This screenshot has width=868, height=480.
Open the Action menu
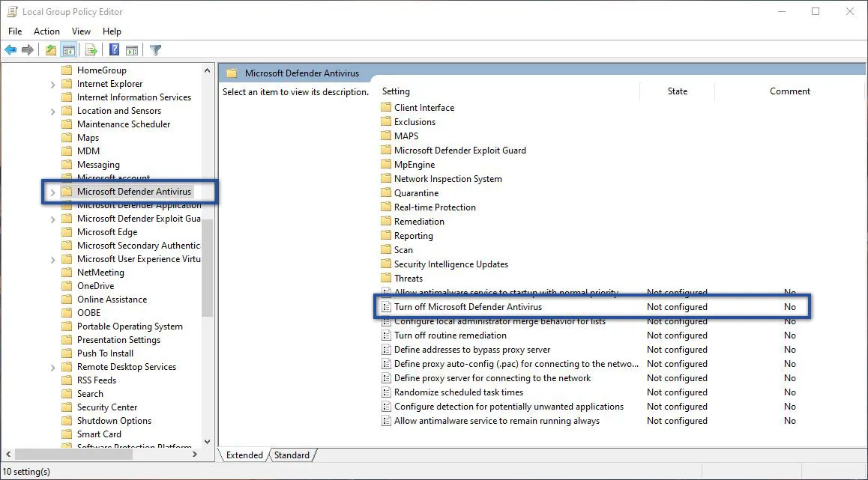point(46,31)
